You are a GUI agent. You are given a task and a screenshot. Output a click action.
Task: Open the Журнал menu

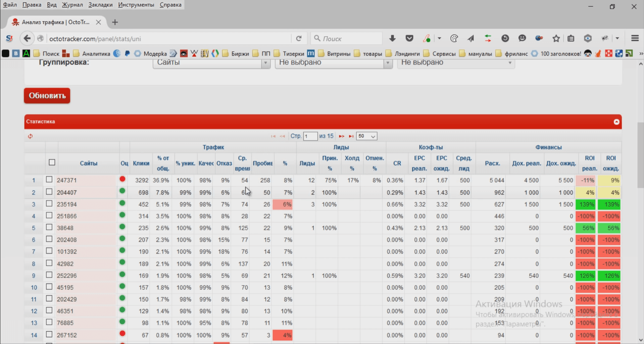(72, 5)
